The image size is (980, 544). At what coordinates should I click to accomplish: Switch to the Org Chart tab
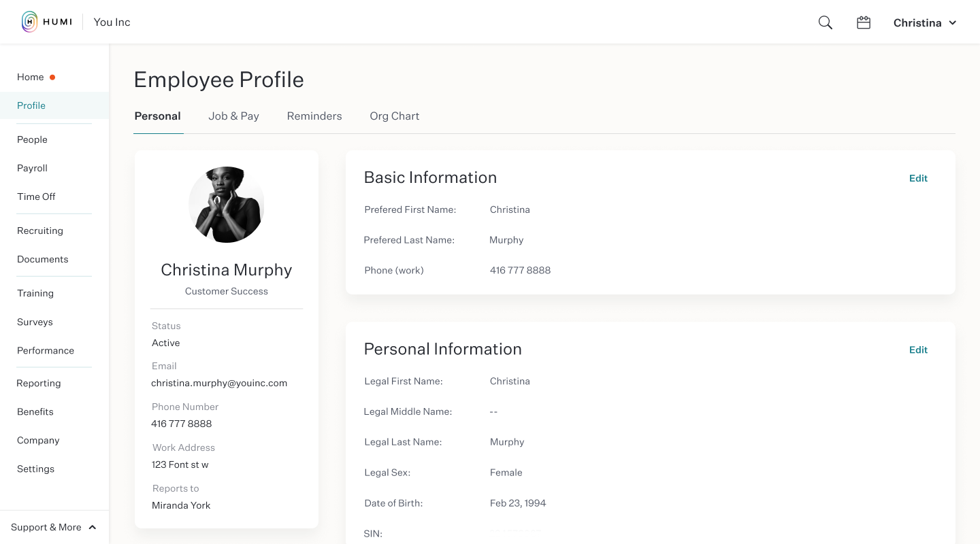coord(395,116)
